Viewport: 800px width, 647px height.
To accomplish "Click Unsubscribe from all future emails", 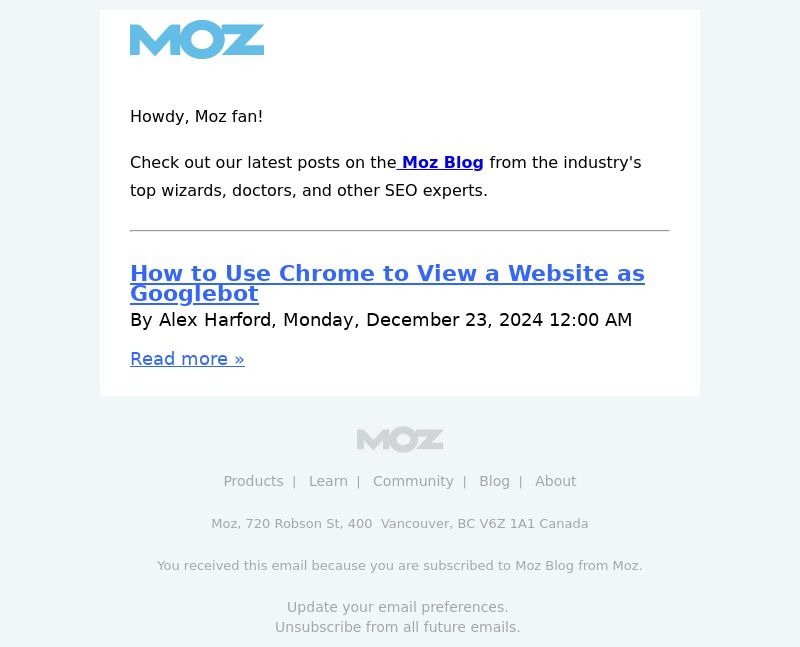I will click(397, 627).
